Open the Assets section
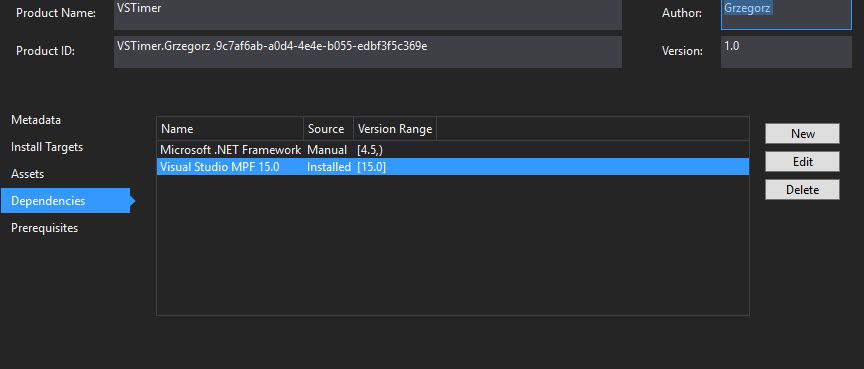The image size is (864, 369). pos(28,174)
